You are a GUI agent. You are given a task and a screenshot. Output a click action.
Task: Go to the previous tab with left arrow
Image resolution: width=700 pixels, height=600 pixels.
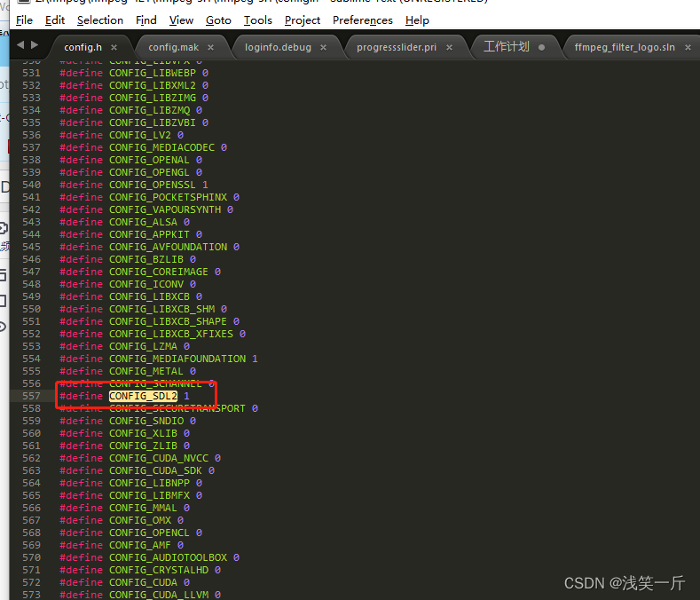(x=20, y=45)
